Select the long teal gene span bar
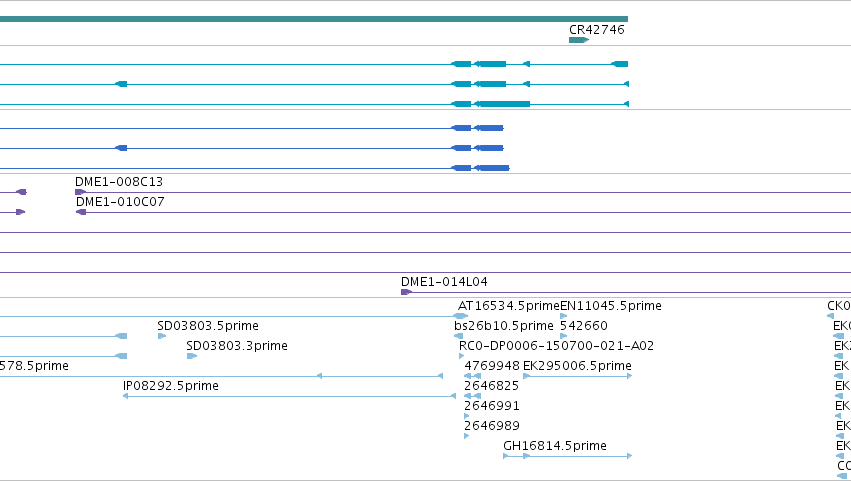Viewport: 851px width, 481px height. [x=314, y=19]
